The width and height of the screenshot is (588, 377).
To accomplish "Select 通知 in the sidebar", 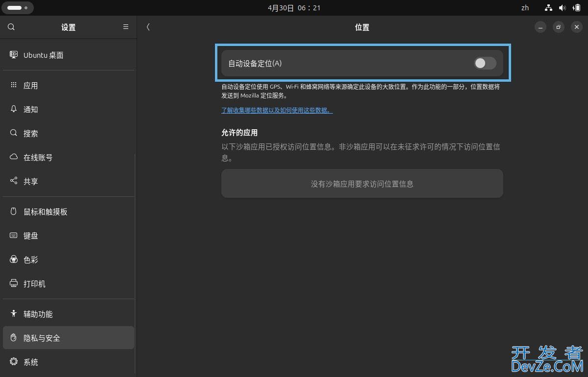I will tap(69, 109).
